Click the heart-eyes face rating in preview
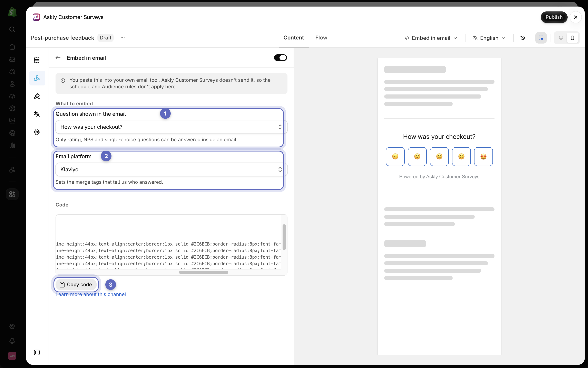The width and height of the screenshot is (588, 368). (483, 156)
